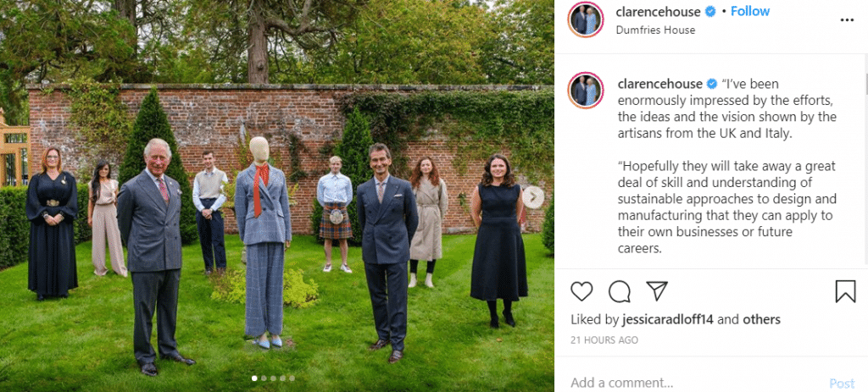
Task: Share post with paper plane icon
Action: coord(658,291)
